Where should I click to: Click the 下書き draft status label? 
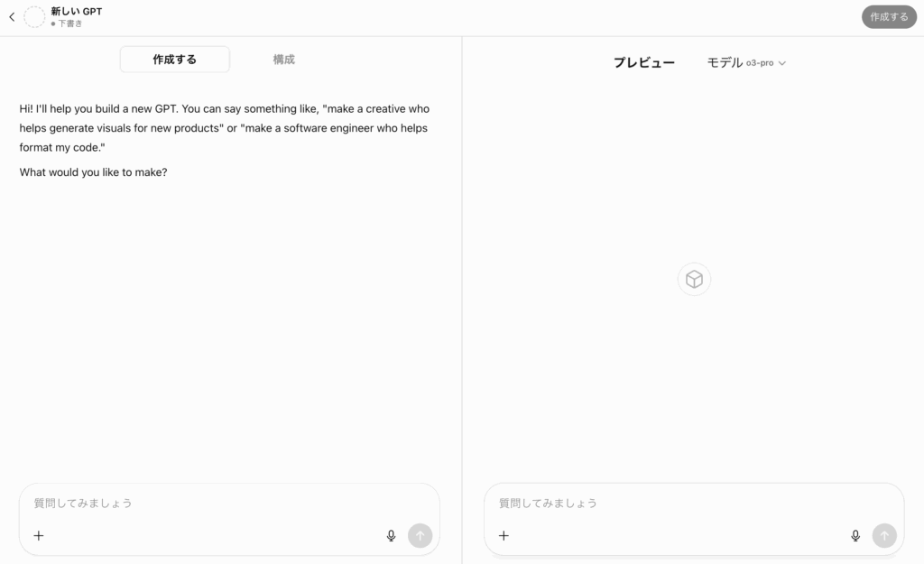[67, 23]
